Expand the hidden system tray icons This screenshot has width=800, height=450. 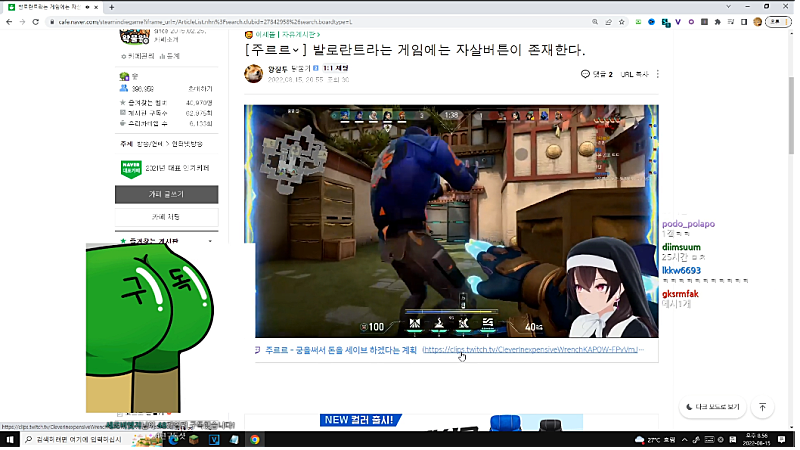pyautogui.click(x=684, y=440)
